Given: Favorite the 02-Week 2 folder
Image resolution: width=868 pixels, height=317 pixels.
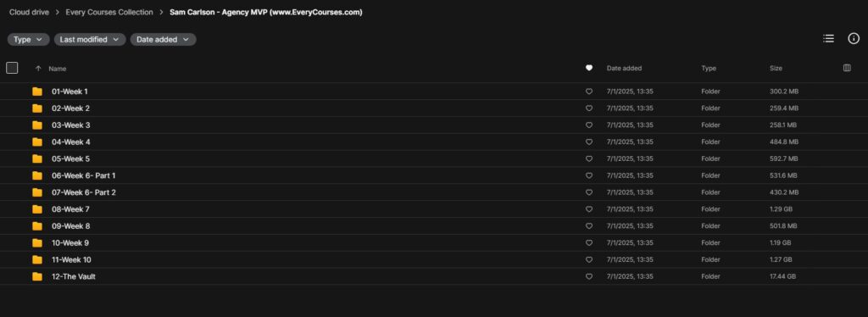Looking at the screenshot, I should tap(589, 108).
